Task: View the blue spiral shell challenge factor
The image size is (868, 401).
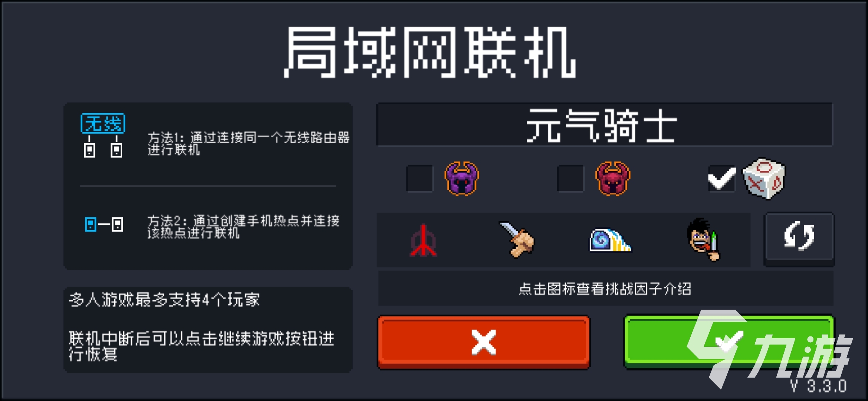Action: pyautogui.click(x=610, y=240)
